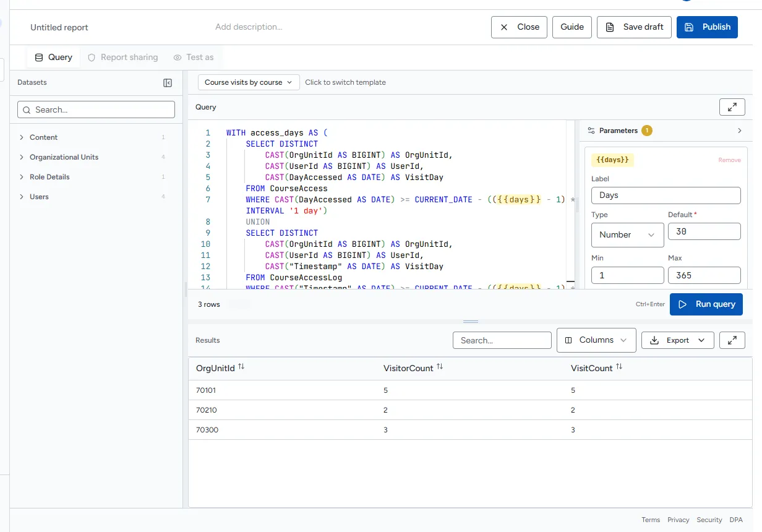Collapse the Parameters panel chevron

click(x=740, y=131)
